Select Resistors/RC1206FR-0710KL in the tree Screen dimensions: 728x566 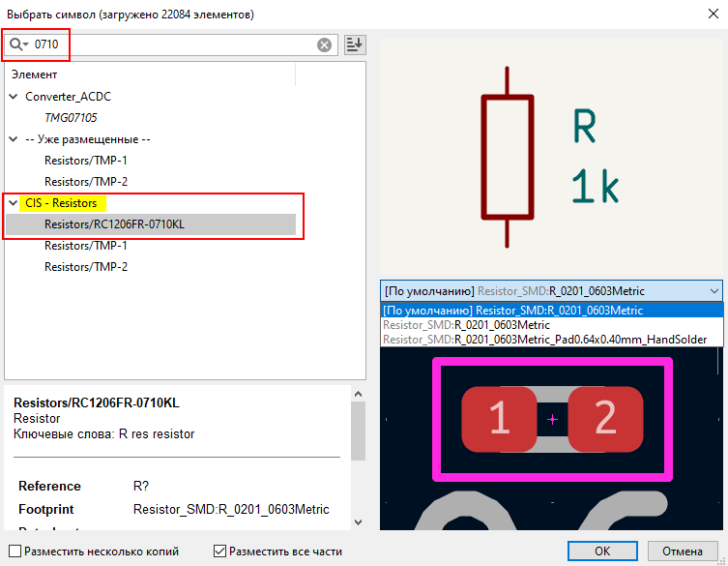tap(112, 224)
